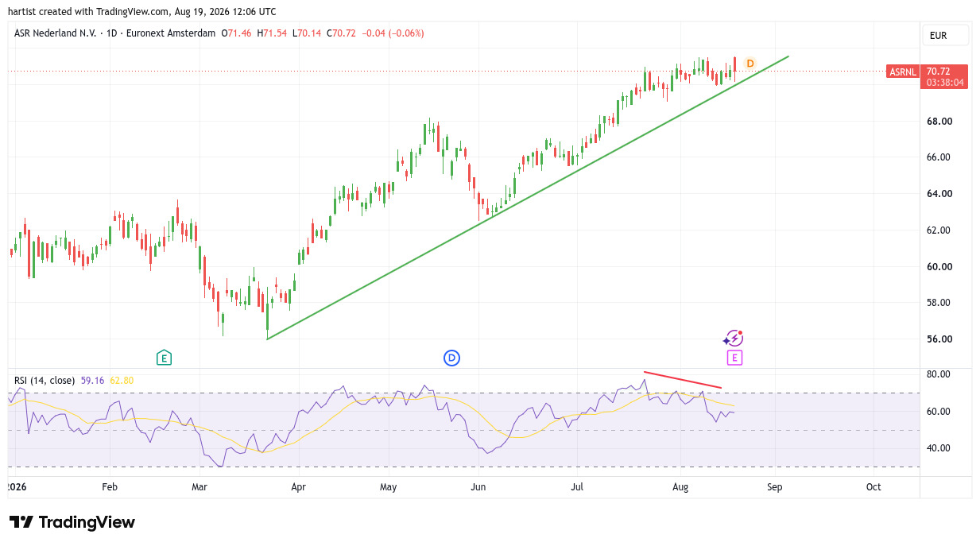Click the blue dividend D marker
The image size is (980, 546).
[x=451, y=358]
